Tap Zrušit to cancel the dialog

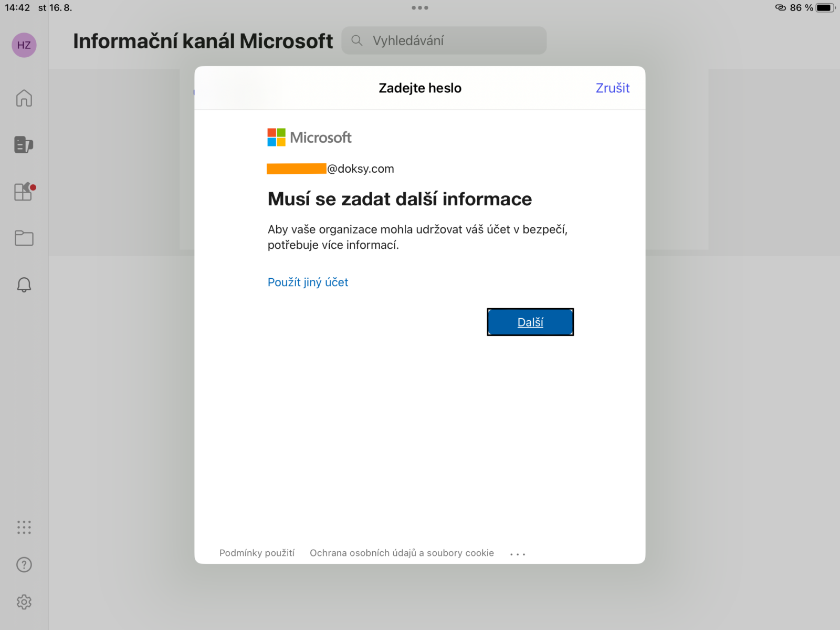coord(612,88)
